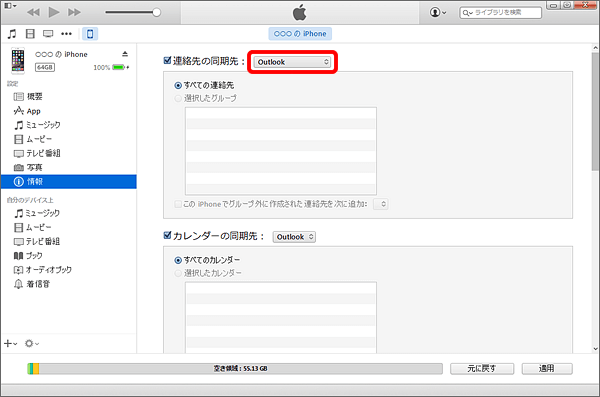Click the calendar list box
This screenshot has width=600, height=397.
281,317
